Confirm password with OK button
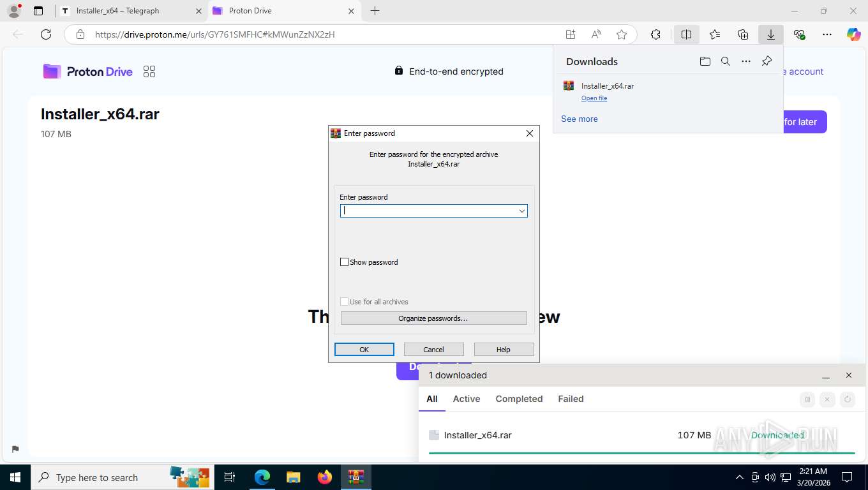 click(364, 350)
